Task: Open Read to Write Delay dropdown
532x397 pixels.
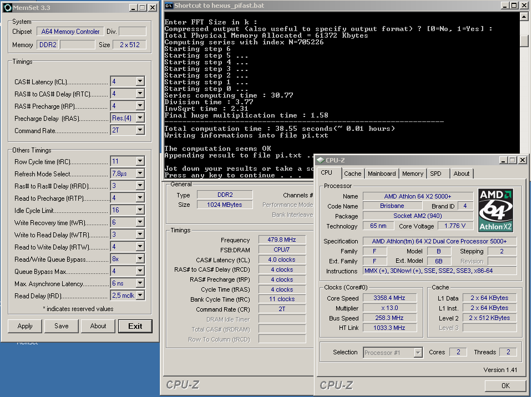Action: [x=140, y=247]
